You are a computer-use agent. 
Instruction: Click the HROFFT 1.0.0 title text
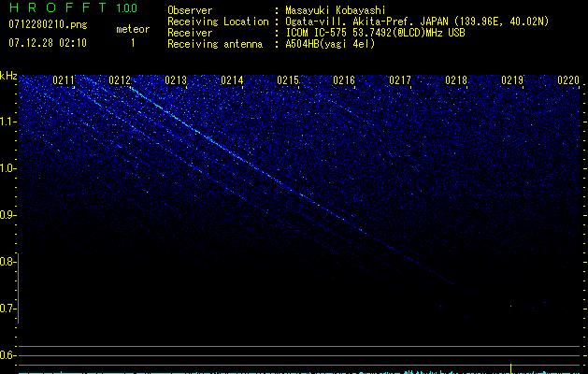coord(74,7)
